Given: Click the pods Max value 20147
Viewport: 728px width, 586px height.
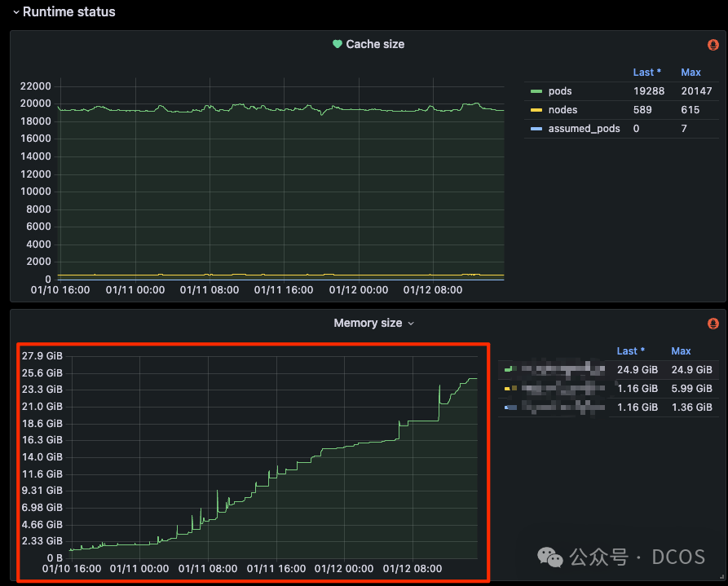Looking at the screenshot, I should click(696, 91).
